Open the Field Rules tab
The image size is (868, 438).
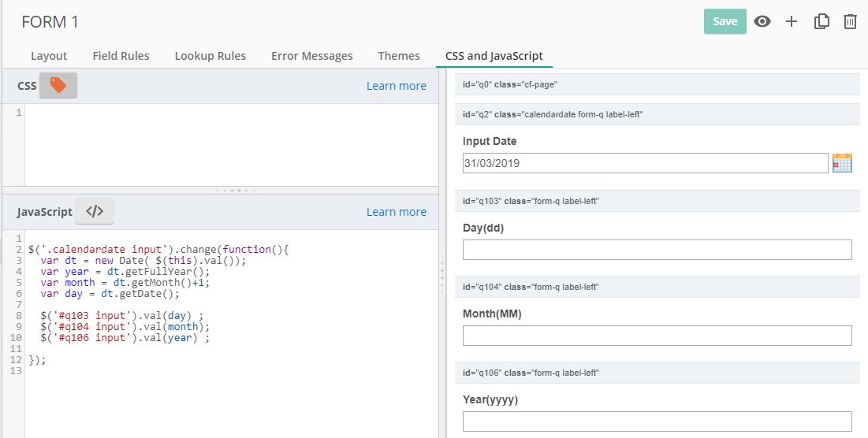click(121, 56)
